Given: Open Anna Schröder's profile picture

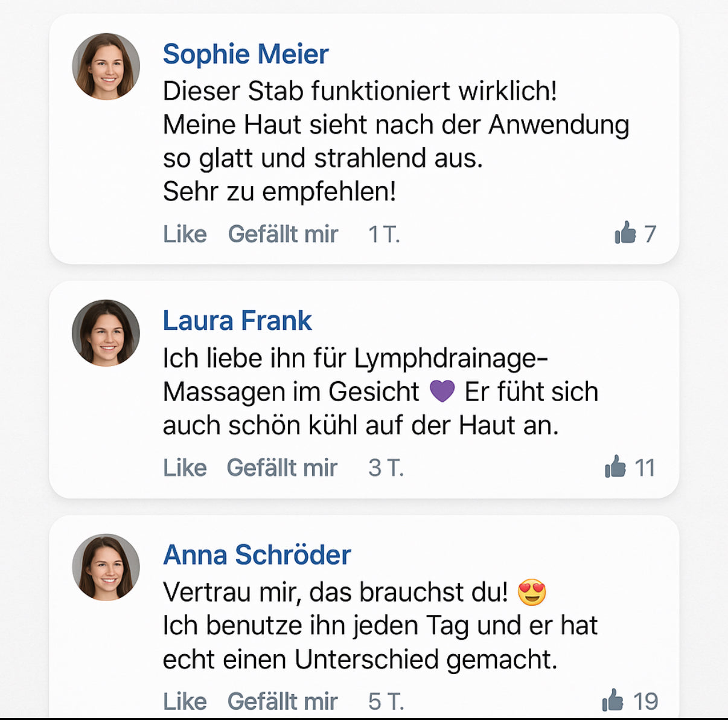Looking at the screenshot, I should [106, 567].
